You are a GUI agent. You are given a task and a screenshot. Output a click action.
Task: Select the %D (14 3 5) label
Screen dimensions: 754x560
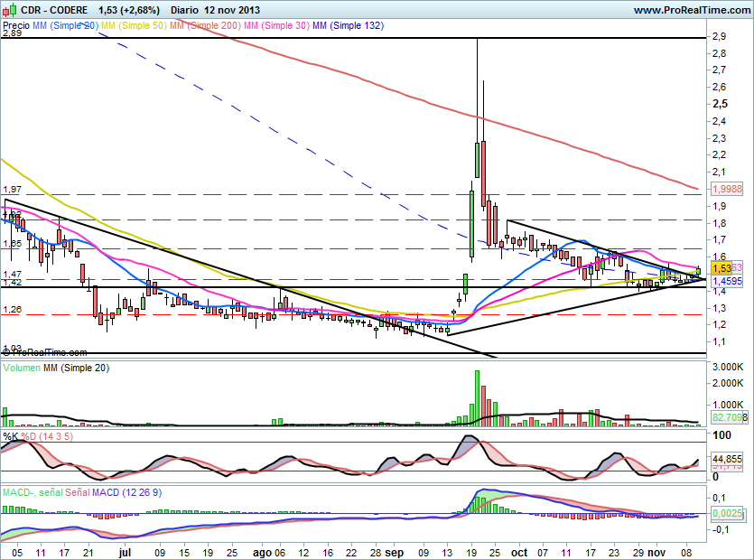(x=47, y=437)
